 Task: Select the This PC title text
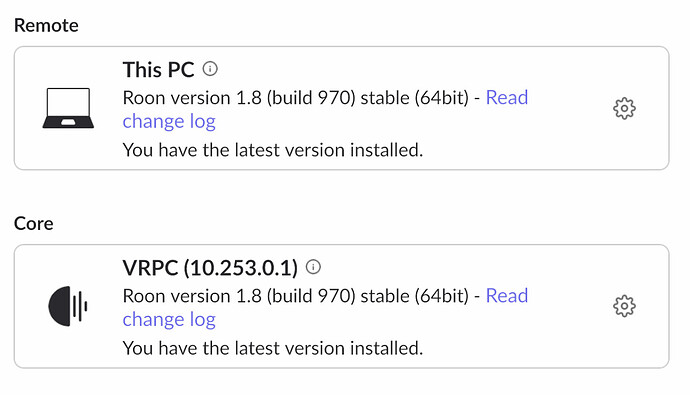tap(158, 69)
